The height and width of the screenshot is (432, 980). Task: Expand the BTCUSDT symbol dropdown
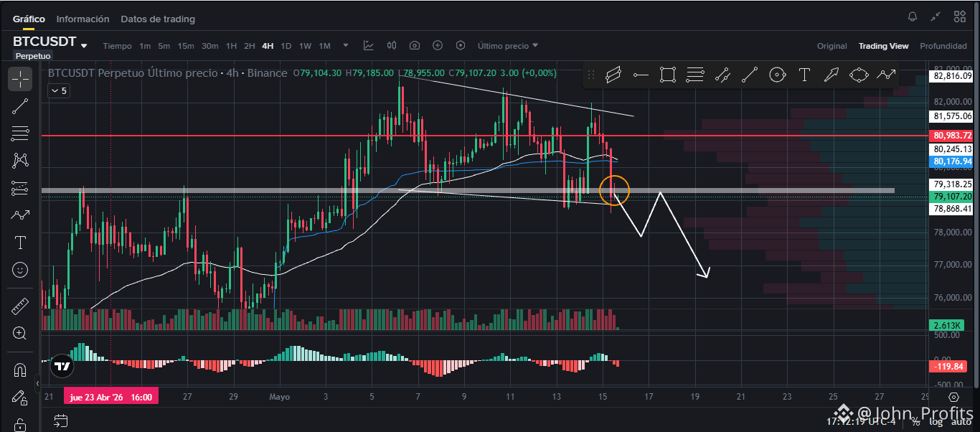click(84, 45)
